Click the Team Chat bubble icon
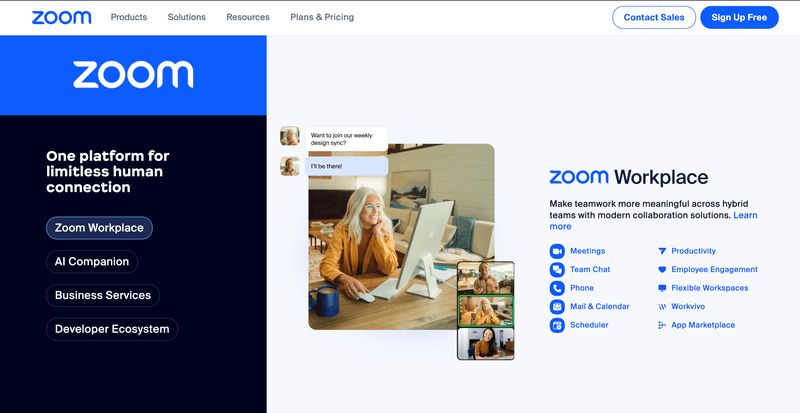Viewport: 800px width, 413px height. click(x=557, y=270)
